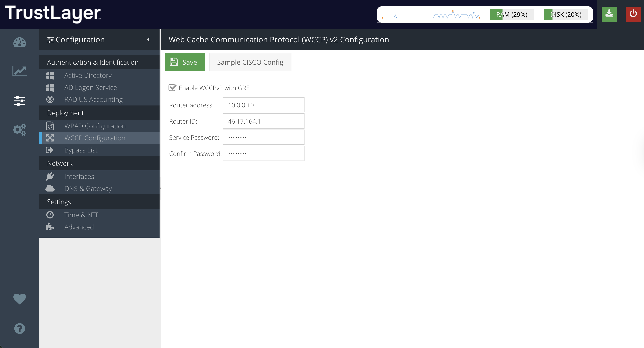Screen dimensions: 644x348
Task: Click the plug icon beside Interfaces
Action: click(50, 176)
